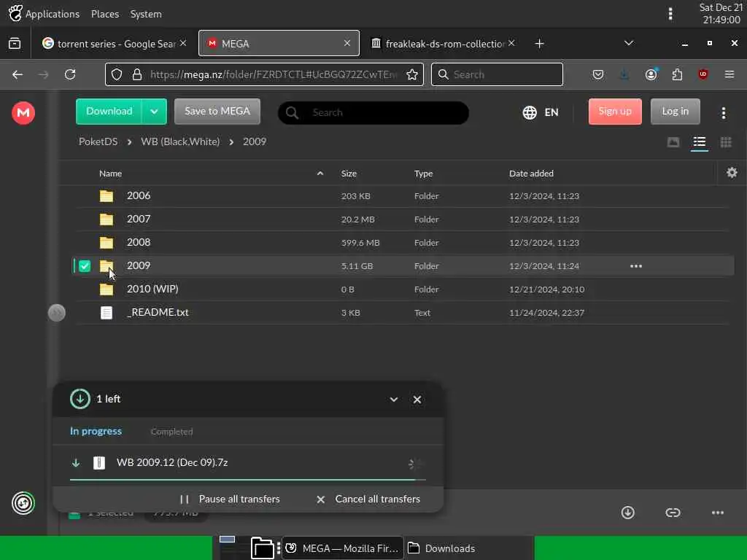Open the transfers circular icon in sidebar

(23, 503)
